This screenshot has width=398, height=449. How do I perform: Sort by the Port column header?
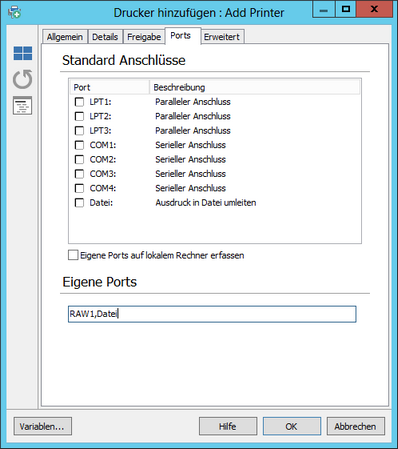click(x=109, y=87)
